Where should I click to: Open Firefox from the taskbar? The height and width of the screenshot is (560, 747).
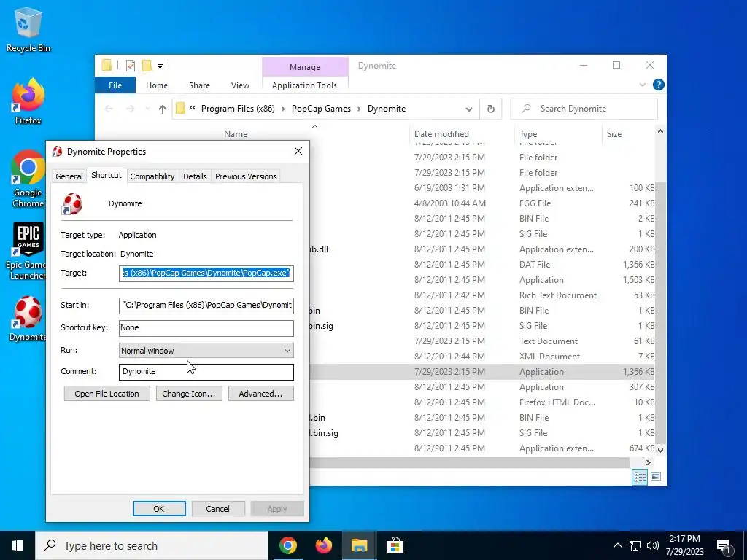click(323, 545)
